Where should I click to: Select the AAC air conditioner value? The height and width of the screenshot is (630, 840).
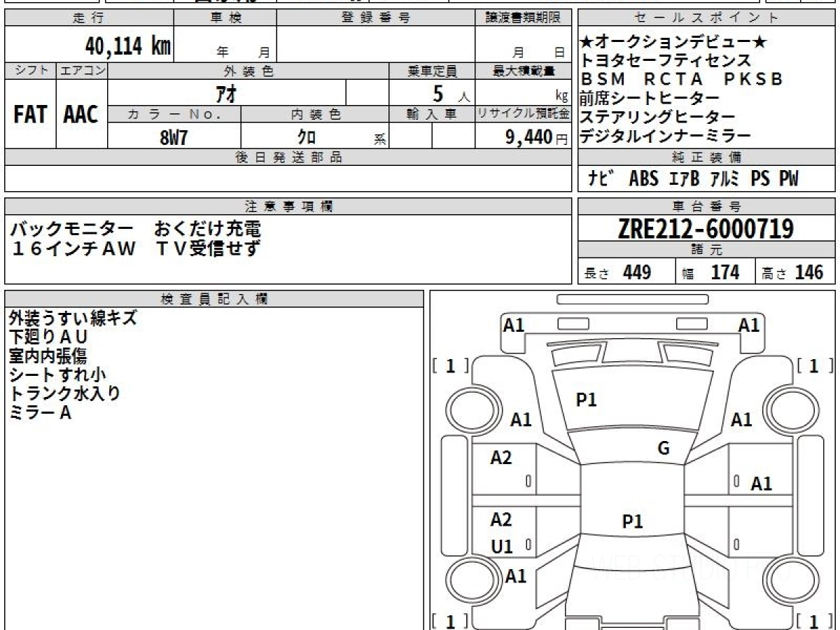click(81, 115)
